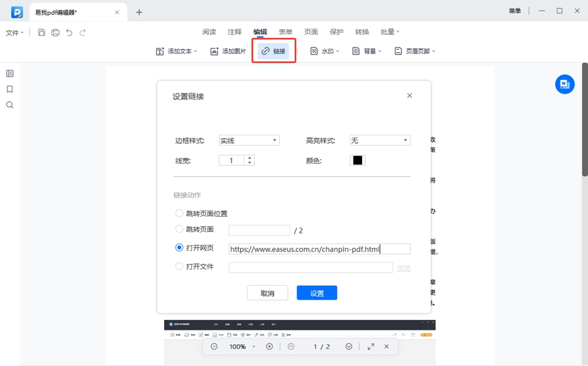Undo the last action
Screen dimensions: 588x366
tap(69, 32)
